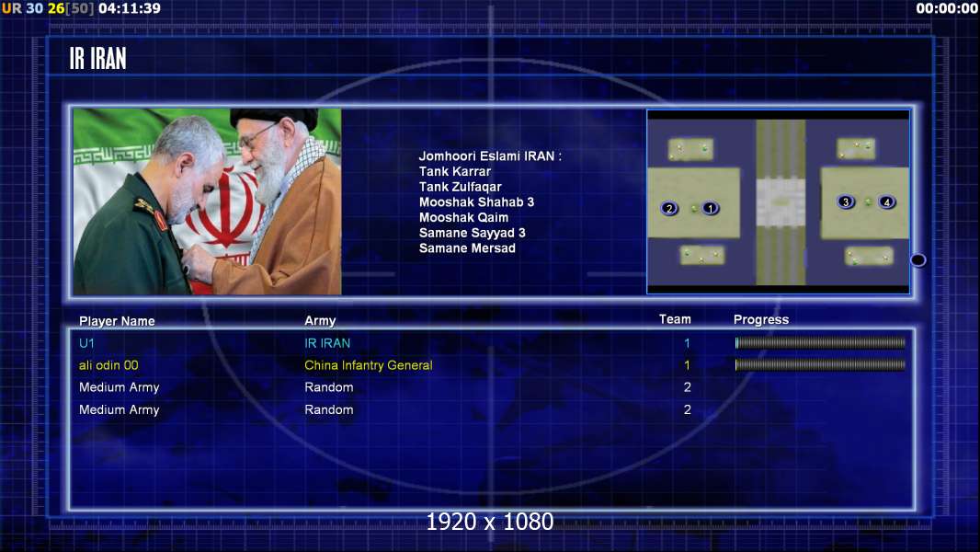Viewport: 980px width, 552px height.
Task: Click the Team column header
Action: (x=675, y=319)
